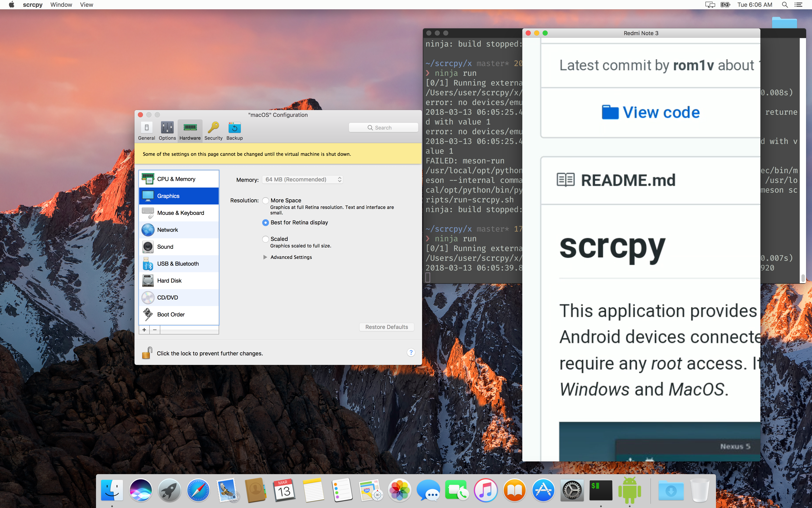
Task: Open Finder from the Dock
Action: click(112, 490)
